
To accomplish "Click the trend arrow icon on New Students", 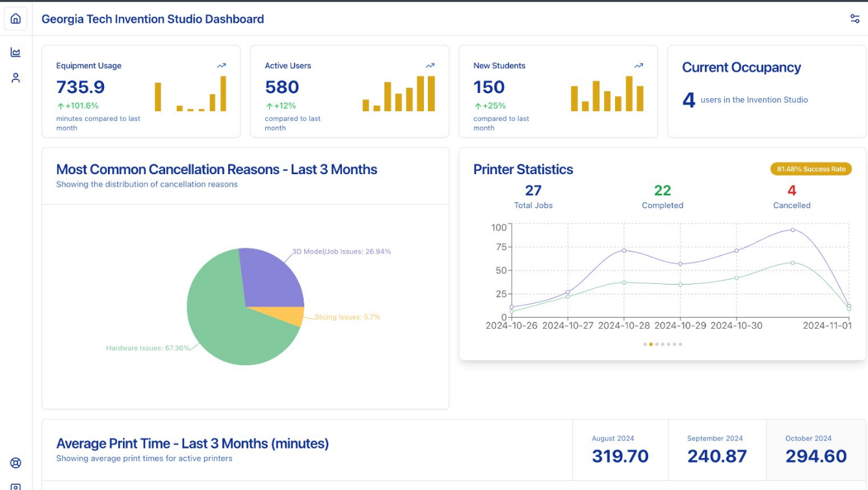I will coord(638,66).
